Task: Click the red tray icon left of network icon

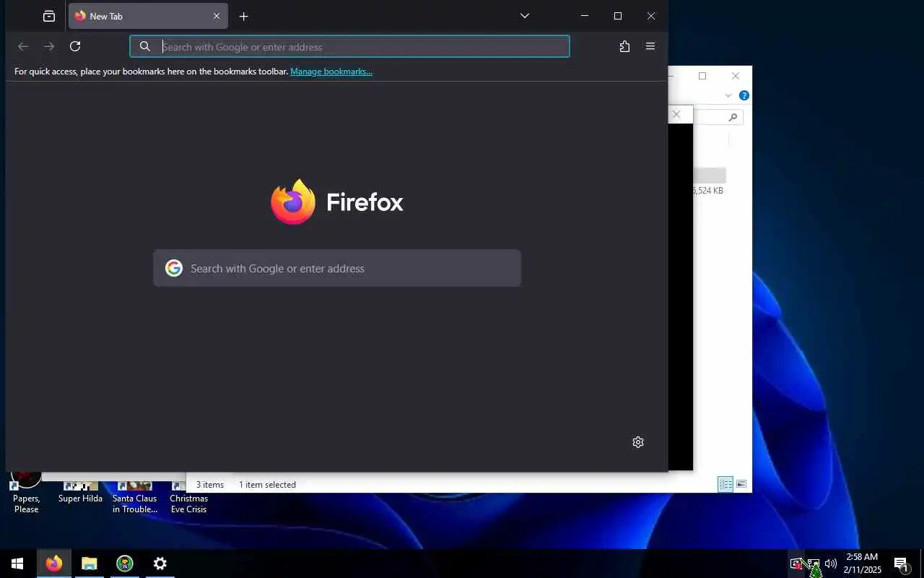Action: pyautogui.click(x=796, y=564)
